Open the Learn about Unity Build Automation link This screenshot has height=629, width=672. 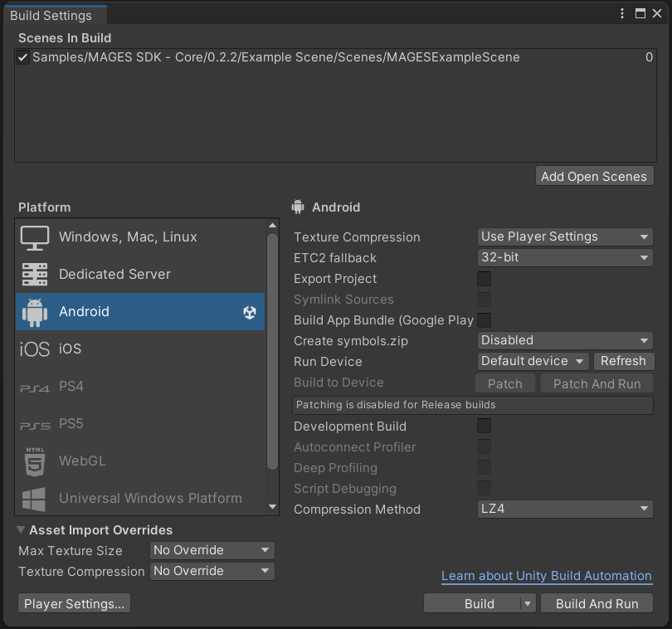click(546, 576)
